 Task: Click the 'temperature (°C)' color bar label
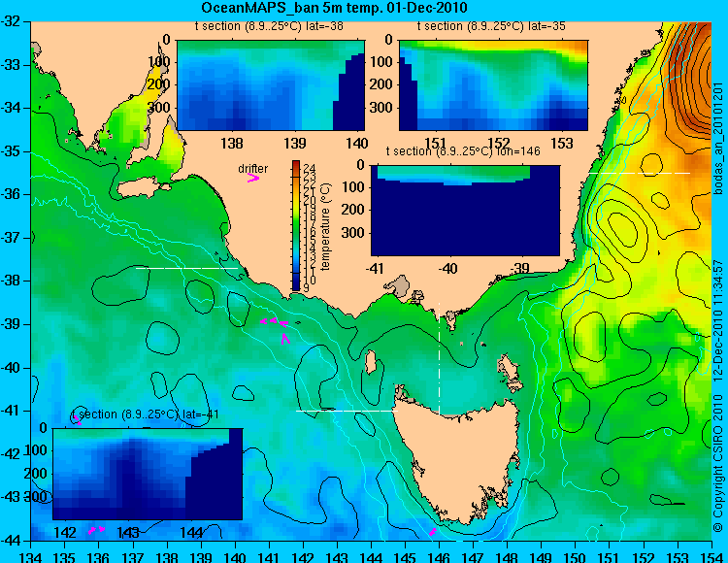325,226
